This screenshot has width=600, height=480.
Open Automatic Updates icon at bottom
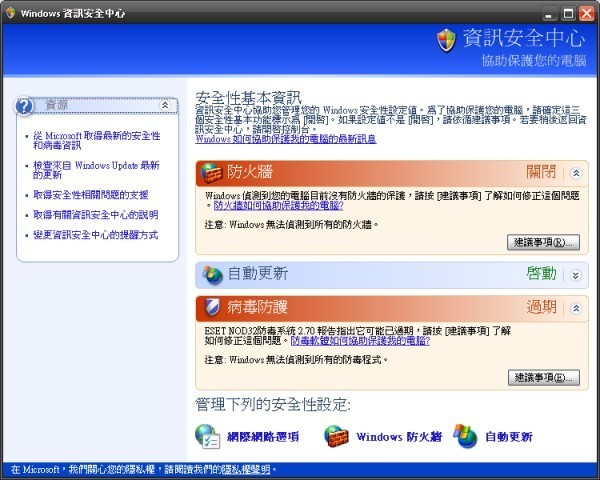[465, 436]
